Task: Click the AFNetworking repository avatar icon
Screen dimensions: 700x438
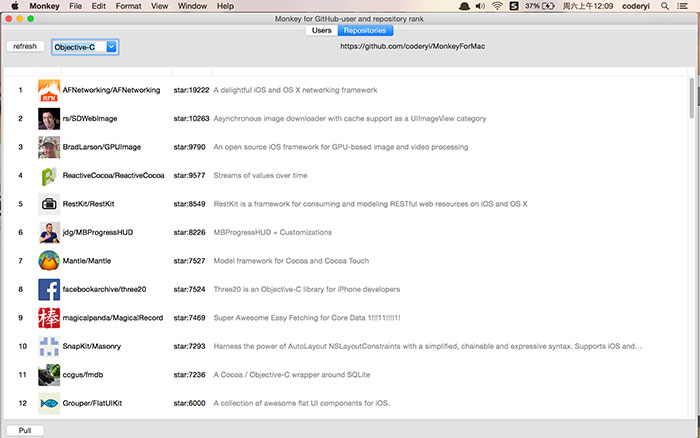Action: coord(49,90)
